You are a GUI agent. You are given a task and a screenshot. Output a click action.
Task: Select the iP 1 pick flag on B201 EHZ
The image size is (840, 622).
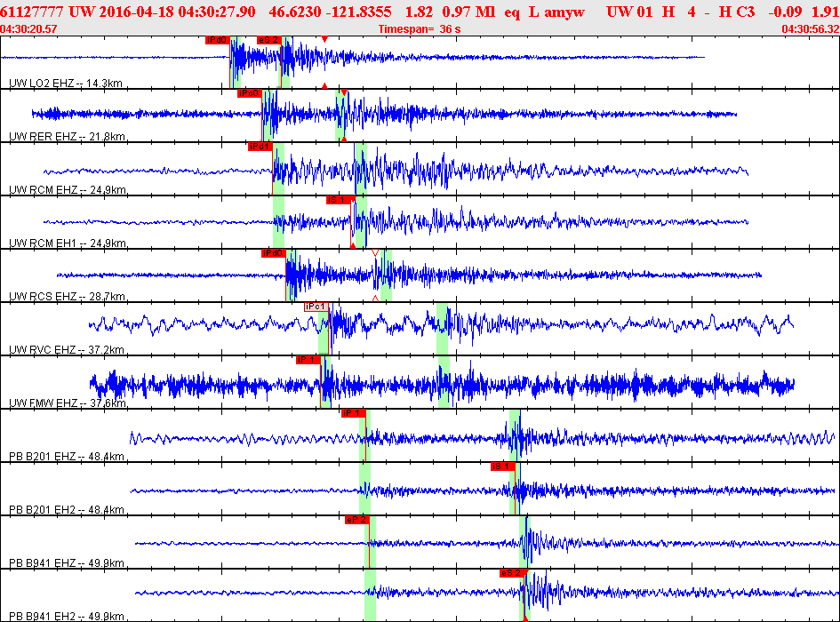354,412
